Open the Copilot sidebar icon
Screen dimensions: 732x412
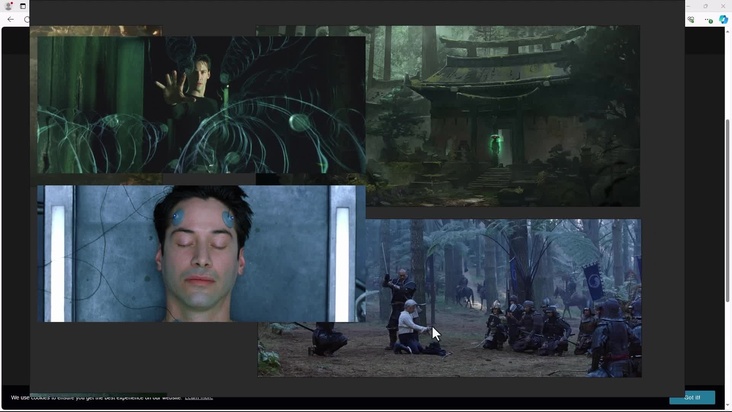pos(723,20)
